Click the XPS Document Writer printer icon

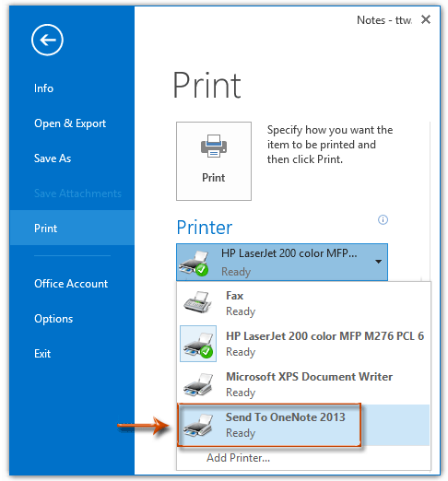[198, 384]
